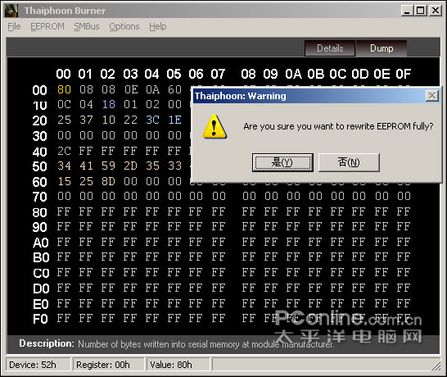
Task: Select byte 0A in row 00
Action: 152,89
